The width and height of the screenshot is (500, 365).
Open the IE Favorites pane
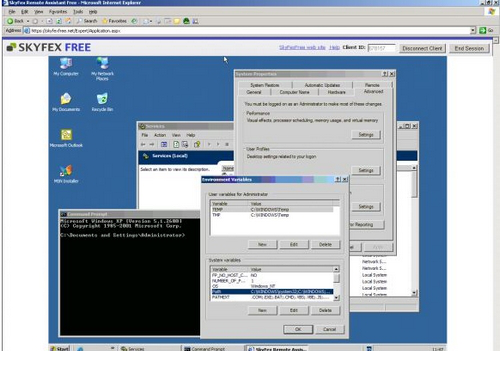pos(114,21)
